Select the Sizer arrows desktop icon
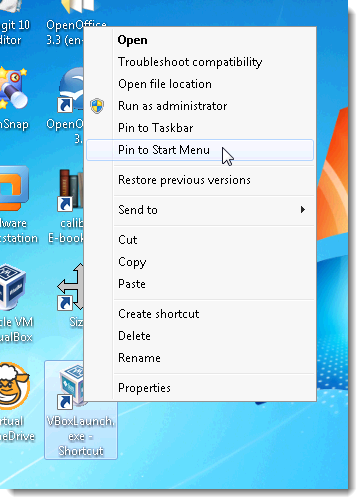 pyautogui.click(x=71, y=287)
